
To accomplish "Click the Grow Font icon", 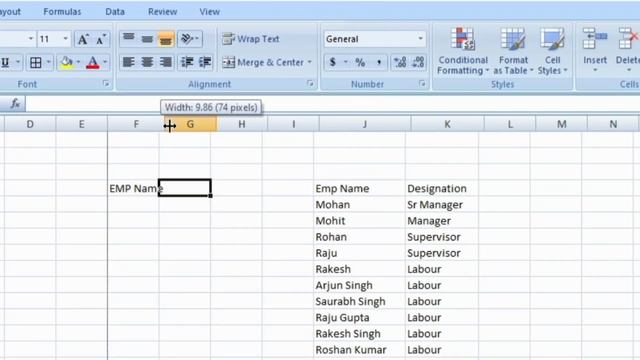I will coord(83,39).
